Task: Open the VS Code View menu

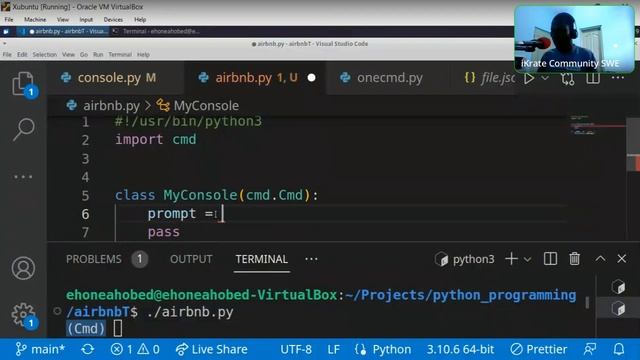Action: point(68,54)
